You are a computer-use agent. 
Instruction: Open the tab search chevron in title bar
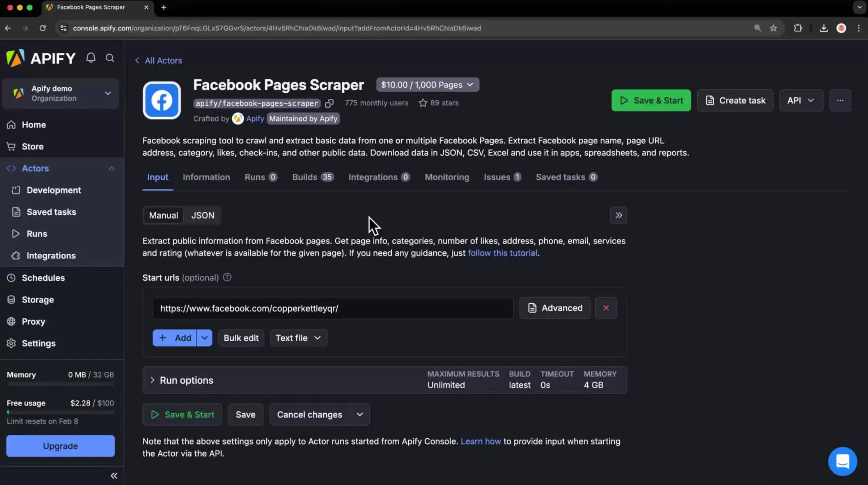[859, 7]
